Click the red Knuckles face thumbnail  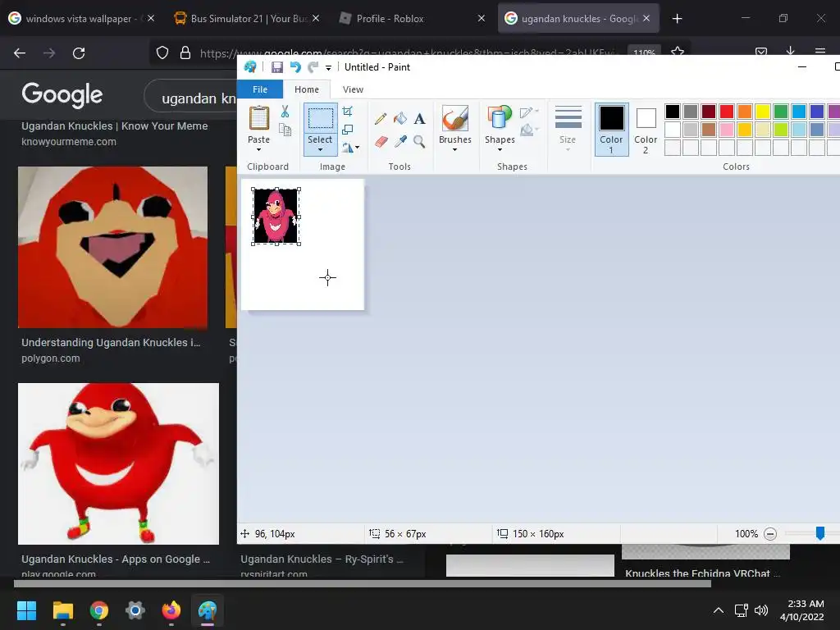[x=112, y=247]
